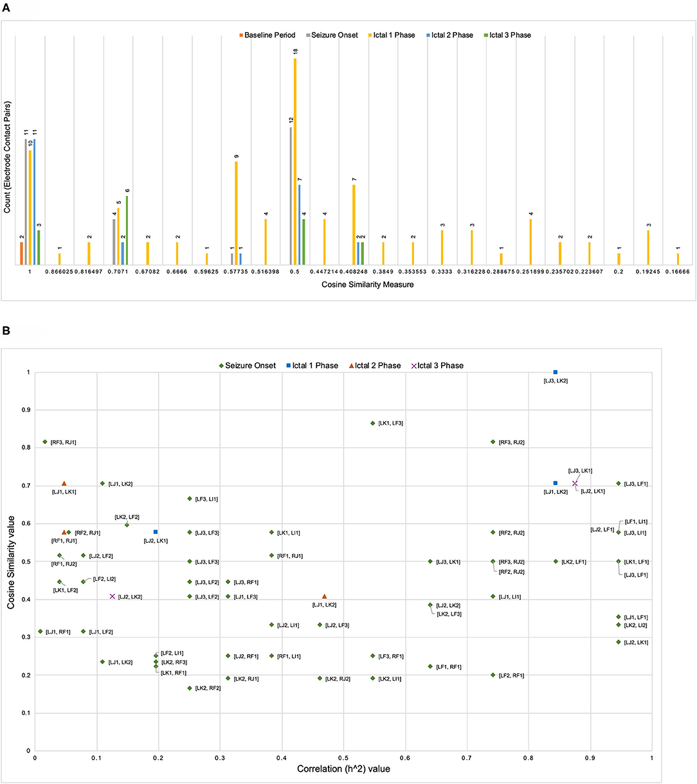Click the blue square marker labeled [LJ3, LK2]
Viewport: 697px width, 784px height.
[x=556, y=372]
